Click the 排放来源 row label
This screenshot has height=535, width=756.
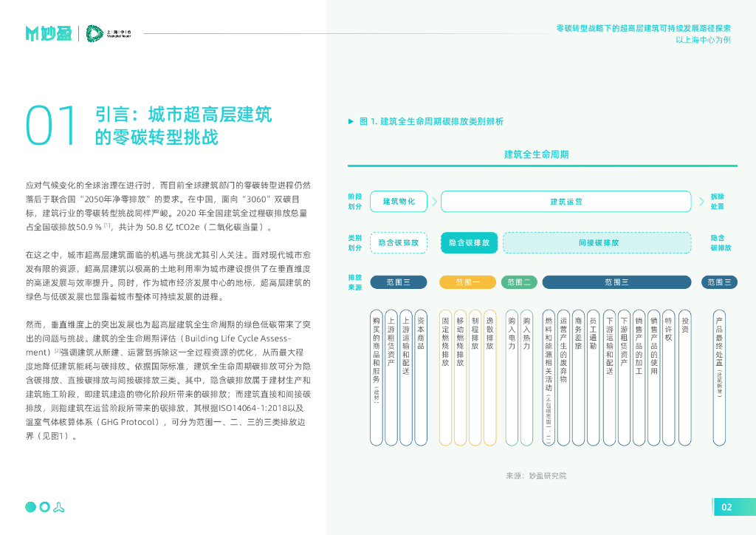pos(355,282)
